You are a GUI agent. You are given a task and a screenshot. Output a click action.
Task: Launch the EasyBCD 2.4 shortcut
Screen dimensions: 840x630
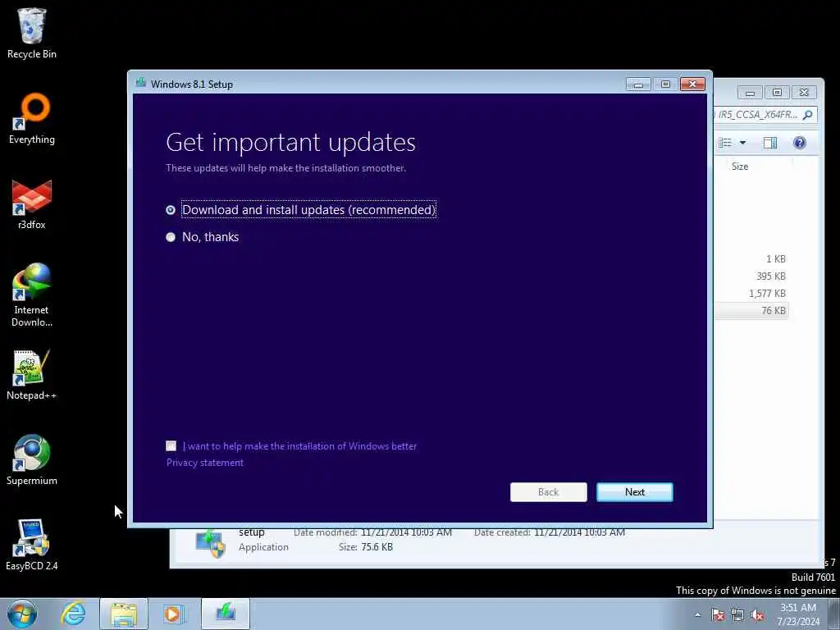click(32, 545)
